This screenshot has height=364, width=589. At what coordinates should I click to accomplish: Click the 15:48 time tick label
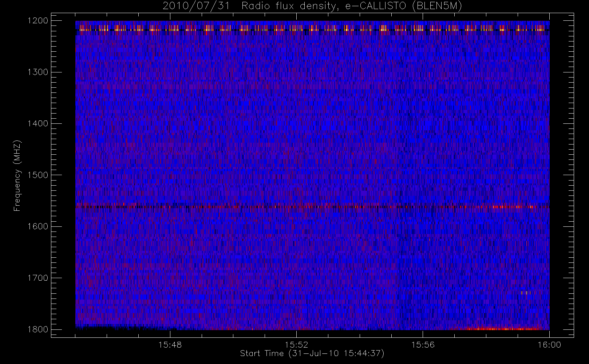[170, 345]
